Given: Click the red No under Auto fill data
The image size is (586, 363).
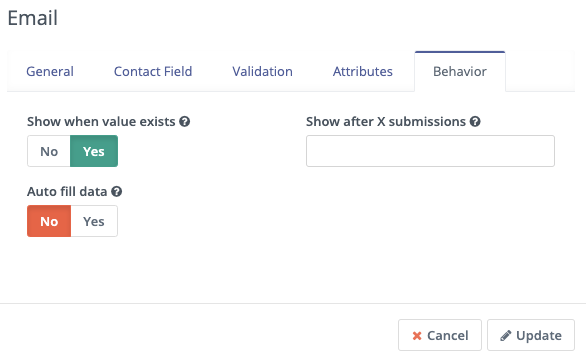Looking at the screenshot, I should click(49, 221).
